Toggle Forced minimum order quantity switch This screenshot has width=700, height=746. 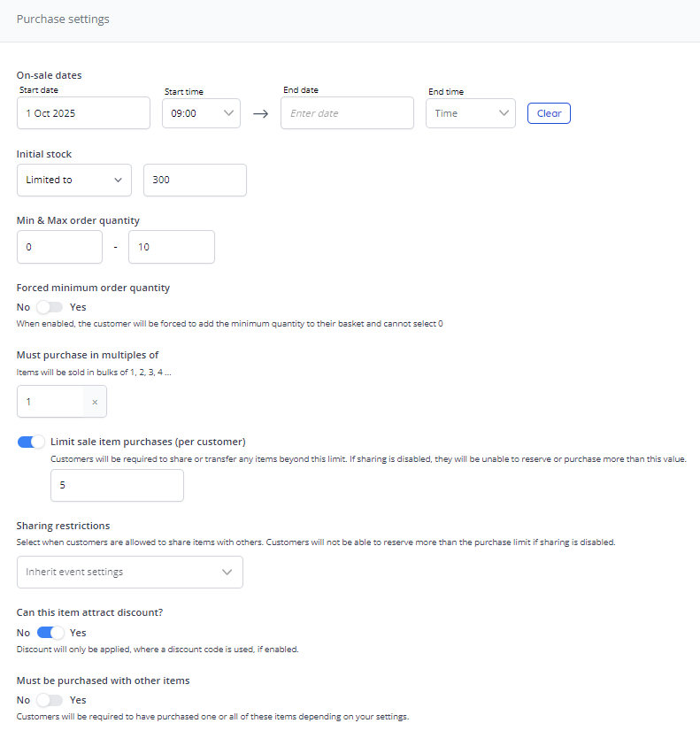[50, 307]
